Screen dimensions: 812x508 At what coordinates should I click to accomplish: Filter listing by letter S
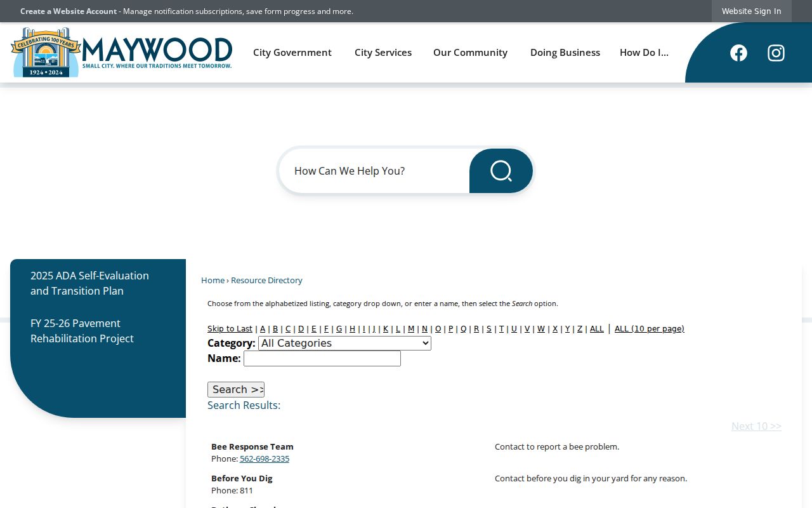pos(489,329)
